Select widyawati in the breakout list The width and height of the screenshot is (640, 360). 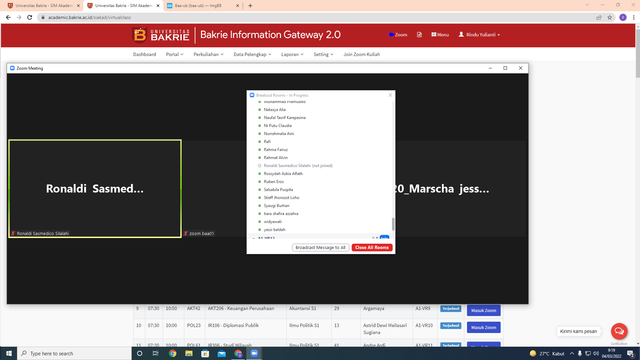273,222
